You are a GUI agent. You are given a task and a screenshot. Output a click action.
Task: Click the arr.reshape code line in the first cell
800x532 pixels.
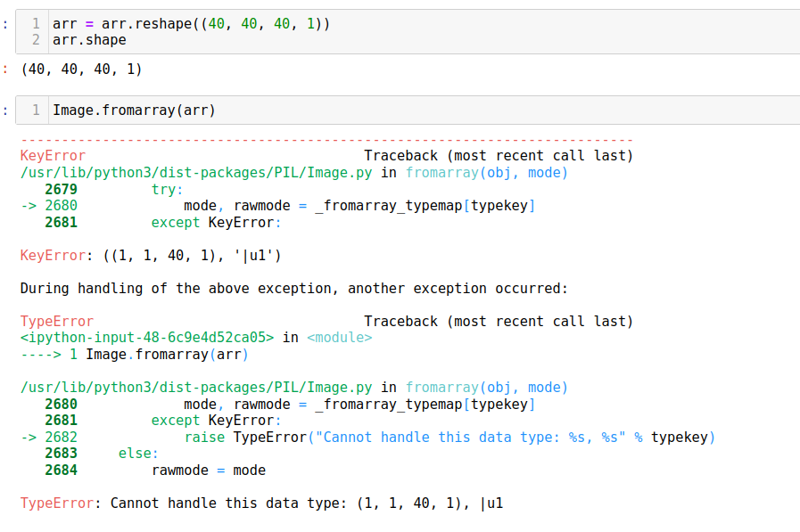(191, 24)
